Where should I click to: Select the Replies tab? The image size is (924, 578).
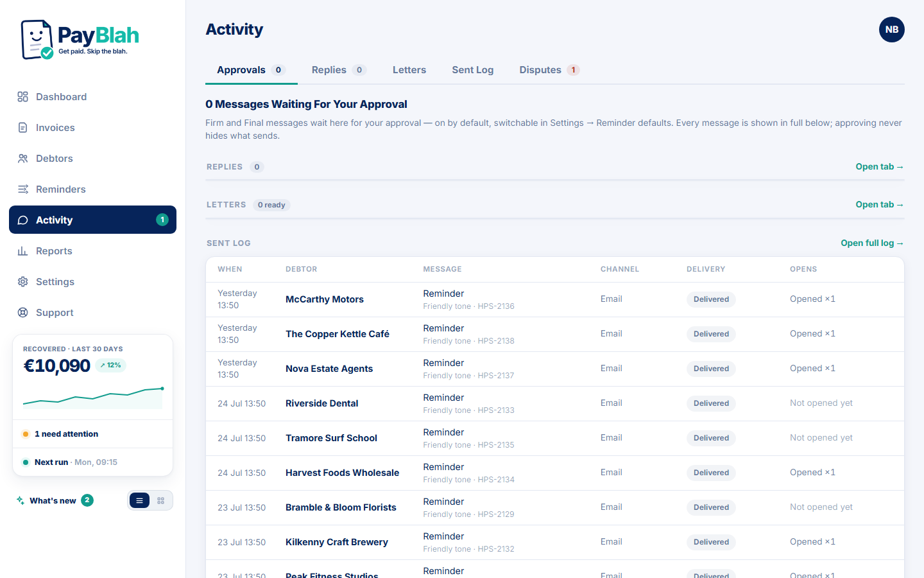[339, 70]
